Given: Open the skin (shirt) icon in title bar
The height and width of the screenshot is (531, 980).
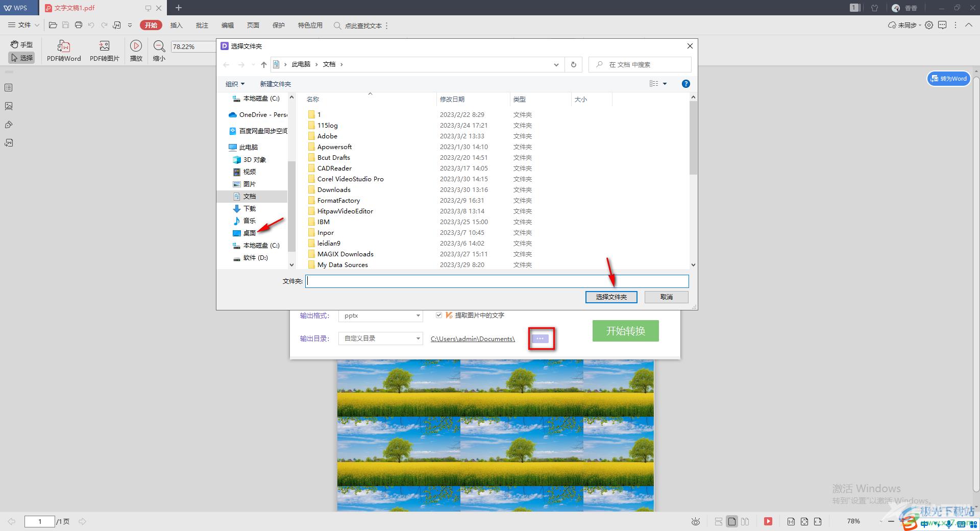Looking at the screenshot, I should 874,8.
